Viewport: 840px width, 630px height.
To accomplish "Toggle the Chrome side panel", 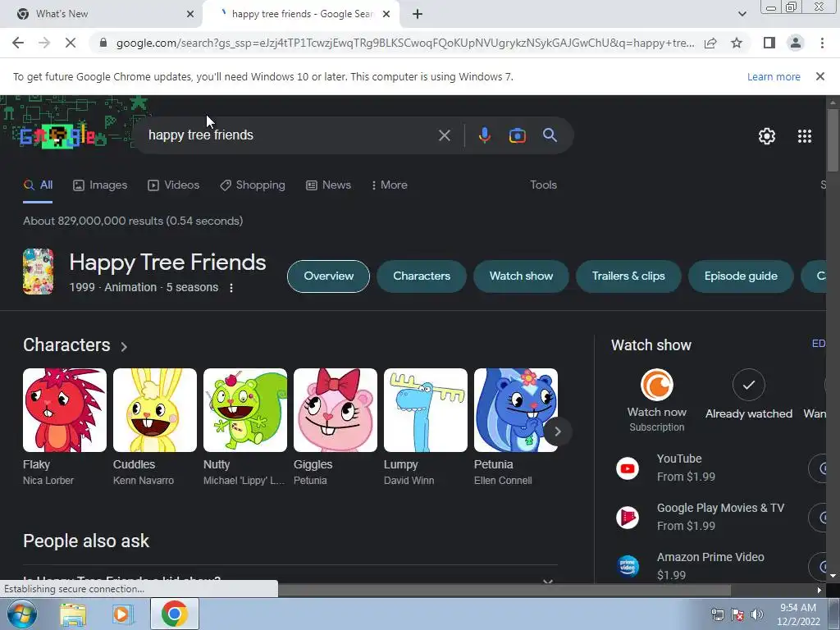I will pyautogui.click(x=769, y=43).
